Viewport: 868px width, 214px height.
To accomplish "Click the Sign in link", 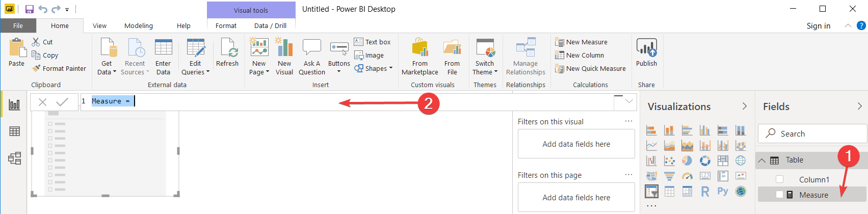I will click(x=819, y=25).
